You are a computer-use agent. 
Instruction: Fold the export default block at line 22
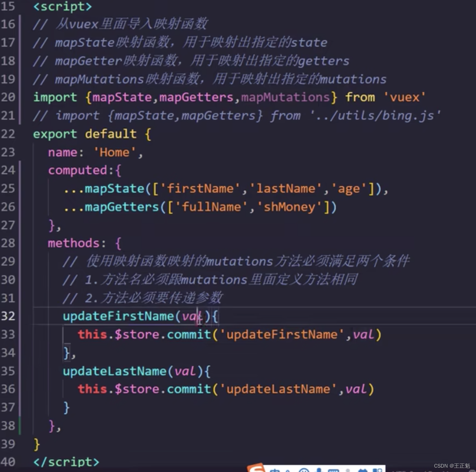[x=24, y=134]
